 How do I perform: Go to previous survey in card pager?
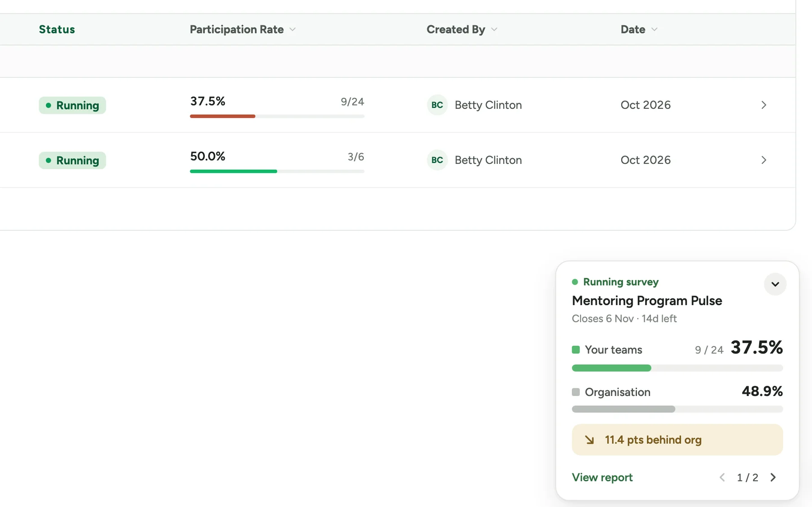[722, 478]
